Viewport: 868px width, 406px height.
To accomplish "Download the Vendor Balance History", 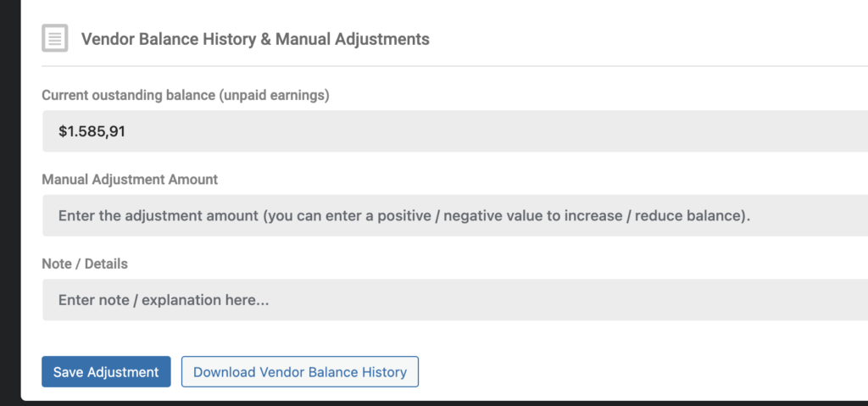I will [x=300, y=371].
